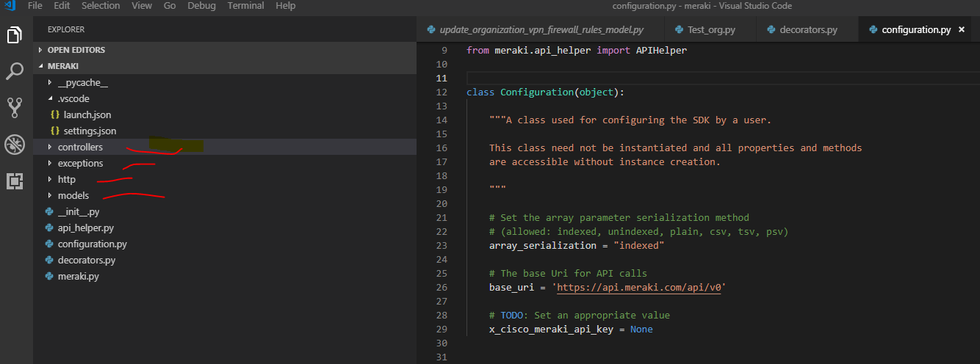The width and height of the screenshot is (980, 364).
Task: Open the Explorer view in activity bar
Action: pyautogui.click(x=15, y=34)
